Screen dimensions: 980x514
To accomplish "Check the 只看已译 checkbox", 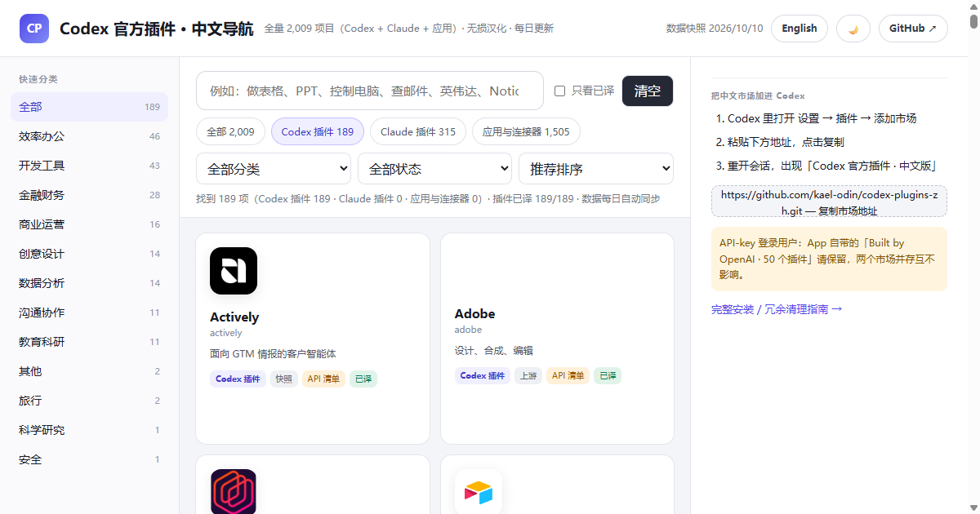I will pyautogui.click(x=560, y=91).
